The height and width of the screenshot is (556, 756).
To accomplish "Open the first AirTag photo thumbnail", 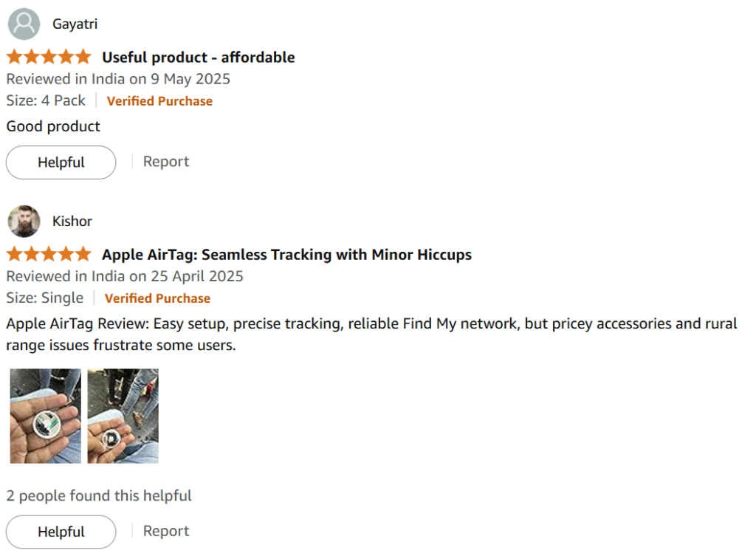I will tap(45, 416).
